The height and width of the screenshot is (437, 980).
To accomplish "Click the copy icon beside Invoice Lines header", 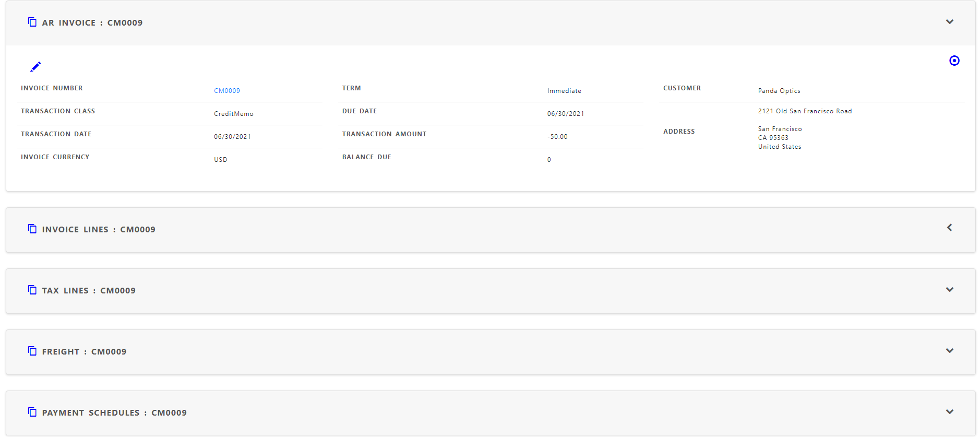I will coord(32,229).
